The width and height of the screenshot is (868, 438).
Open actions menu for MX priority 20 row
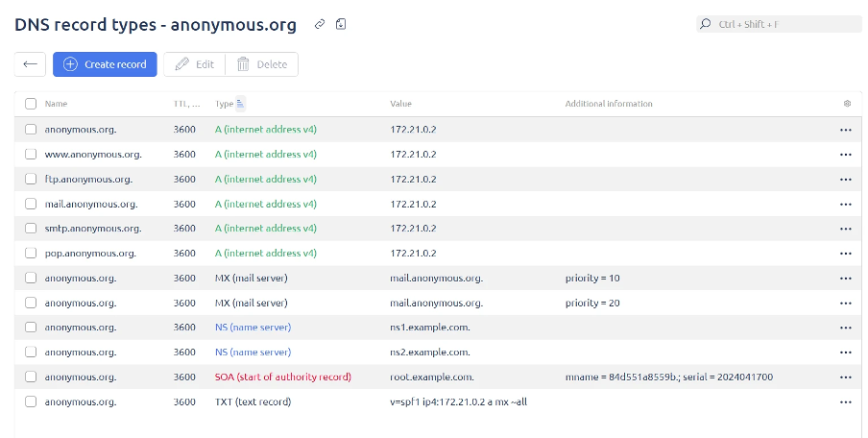coord(845,304)
